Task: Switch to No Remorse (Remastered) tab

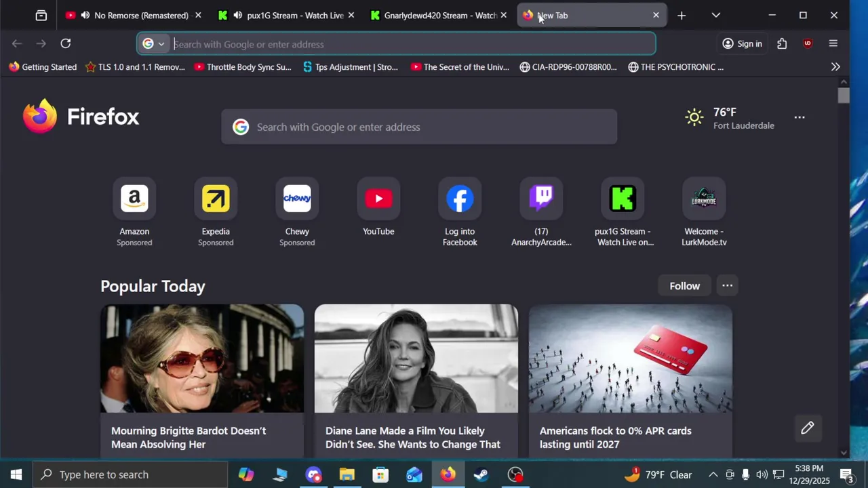Action: [x=141, y=15]
